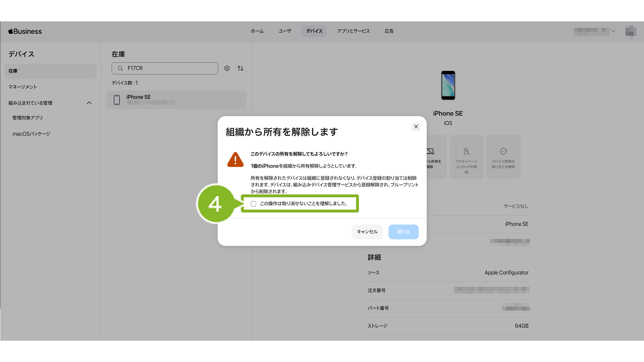This screenshot has height=362, width=644.
Task: Click the F17CR search field
Action: click(170, 68)
